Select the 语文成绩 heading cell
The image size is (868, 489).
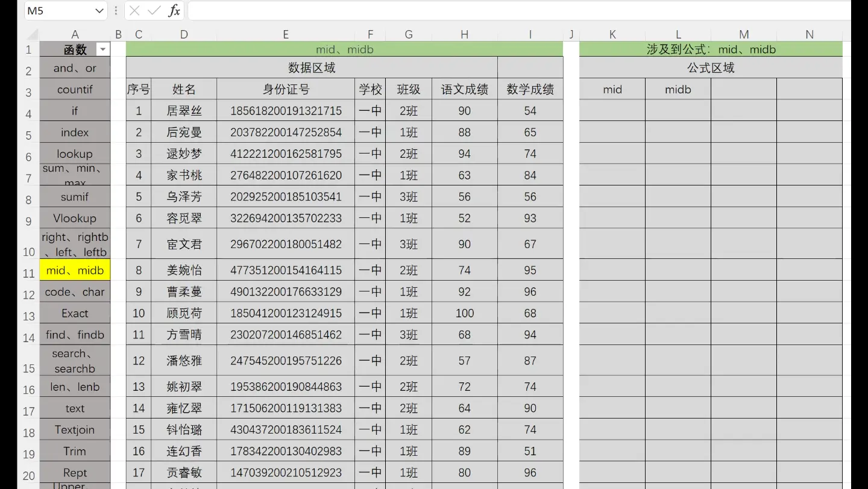464,89
